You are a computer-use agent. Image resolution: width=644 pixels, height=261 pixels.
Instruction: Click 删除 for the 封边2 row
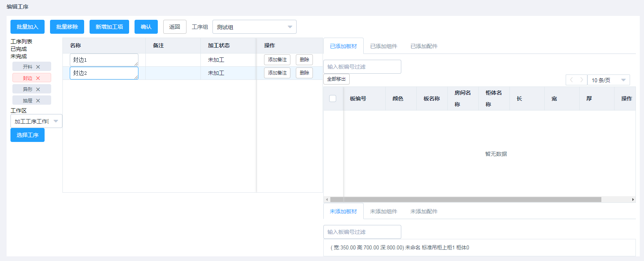(x=304, y=73)
